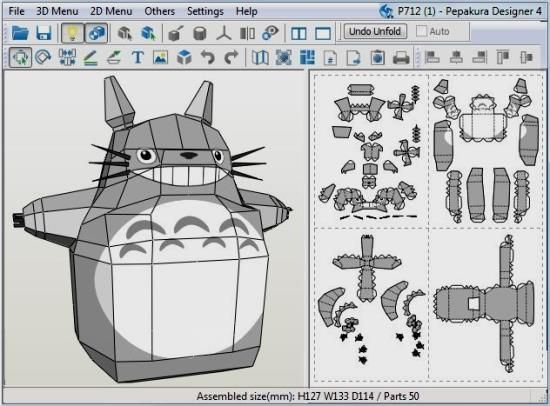Select the green pencil edit flaps tool

[x=90, y=58]
